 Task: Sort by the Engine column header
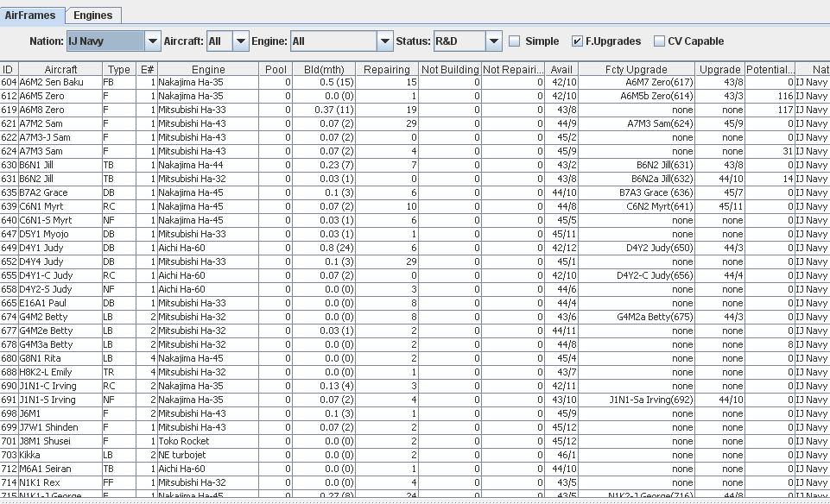(x=208, y=69)
